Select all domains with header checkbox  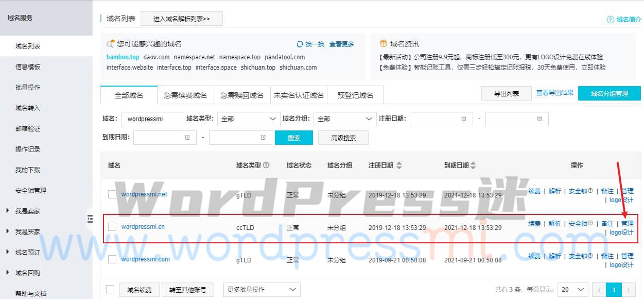pyautogui.click(x=110, y=290)
